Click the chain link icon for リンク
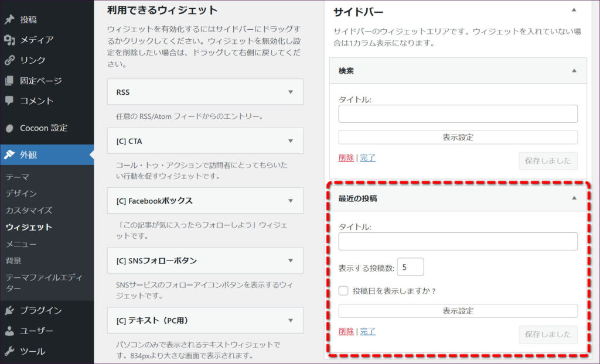 (x=9, y=60)
